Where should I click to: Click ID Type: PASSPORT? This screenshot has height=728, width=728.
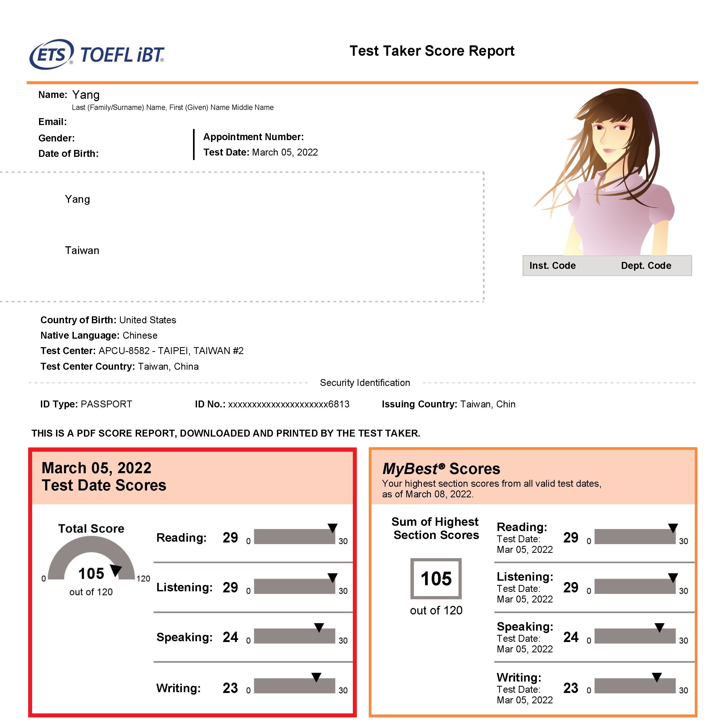[x=86, y=404]
